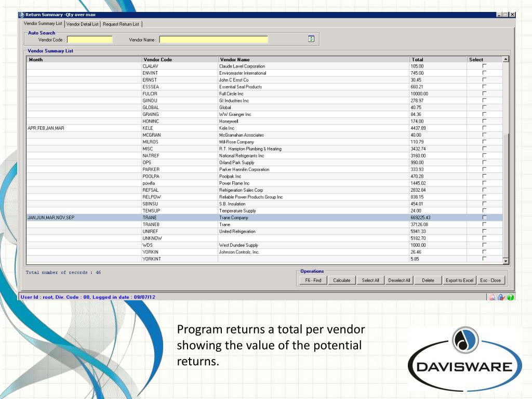Click the Deselect All button
Viewport: 532px width, 399px height.
pos(400,280)
